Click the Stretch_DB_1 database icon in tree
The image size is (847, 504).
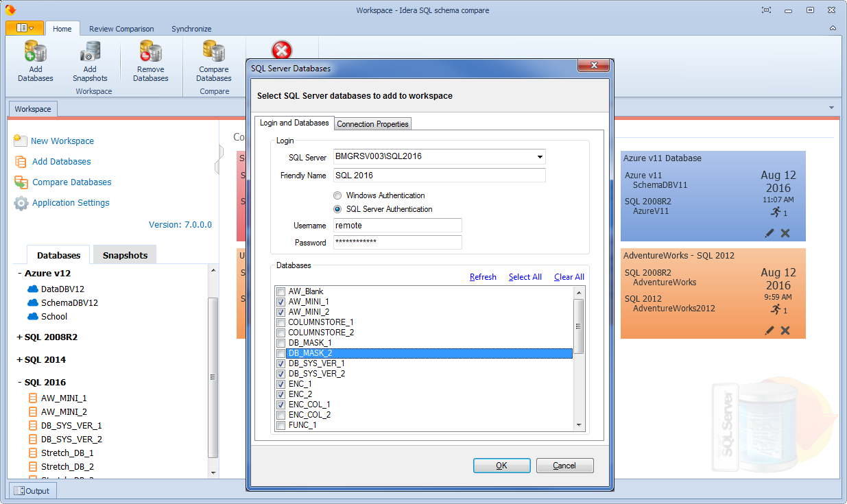coord(32,453)
